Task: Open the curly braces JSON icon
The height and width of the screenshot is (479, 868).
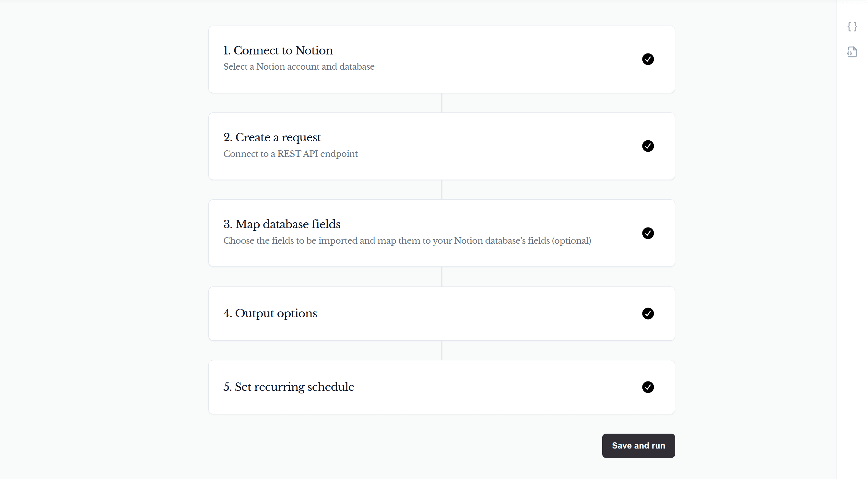Action: 852,27
